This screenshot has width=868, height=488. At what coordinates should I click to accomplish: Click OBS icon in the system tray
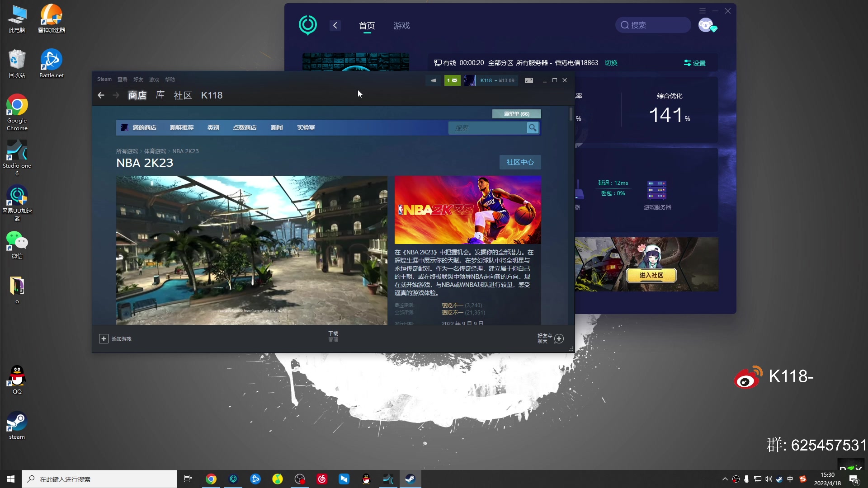click(736, 479)
